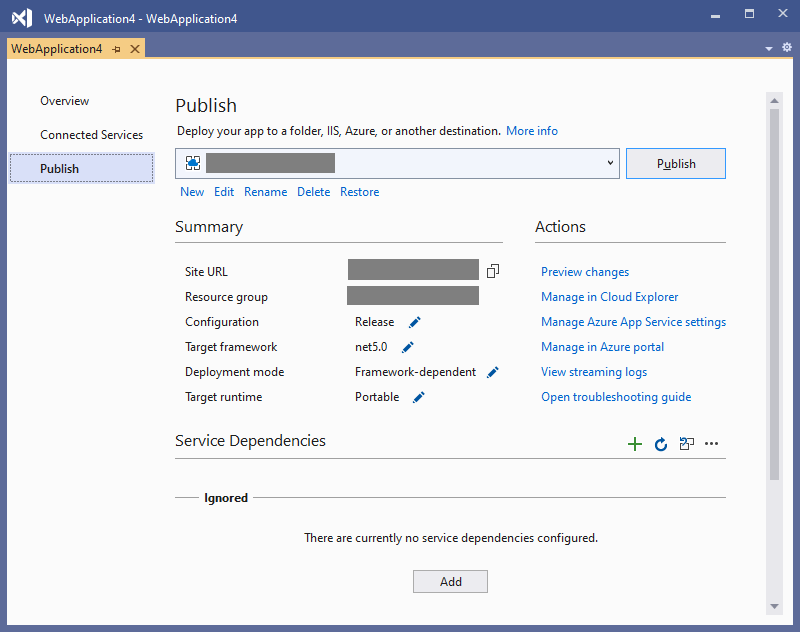Image resolution: width=800 pixels, height=632 pixels.
Task: Minimize the Visual Studio window
Action: 715,16
